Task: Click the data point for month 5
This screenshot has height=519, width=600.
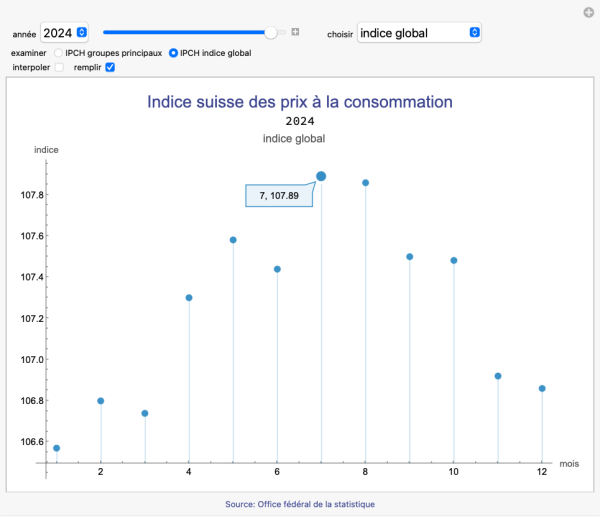Action: click(x=233, y=240)
